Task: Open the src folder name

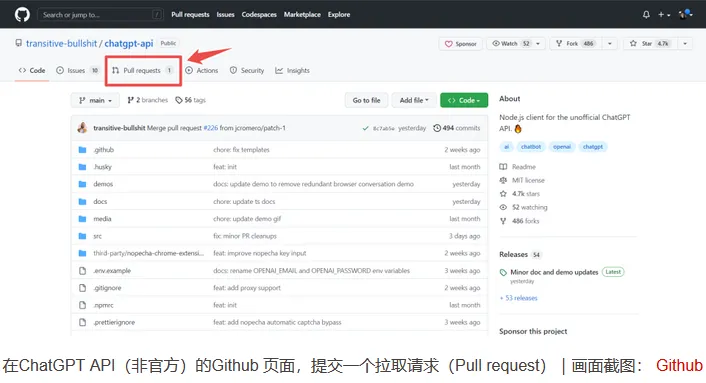Action: [x=97, y=236]
